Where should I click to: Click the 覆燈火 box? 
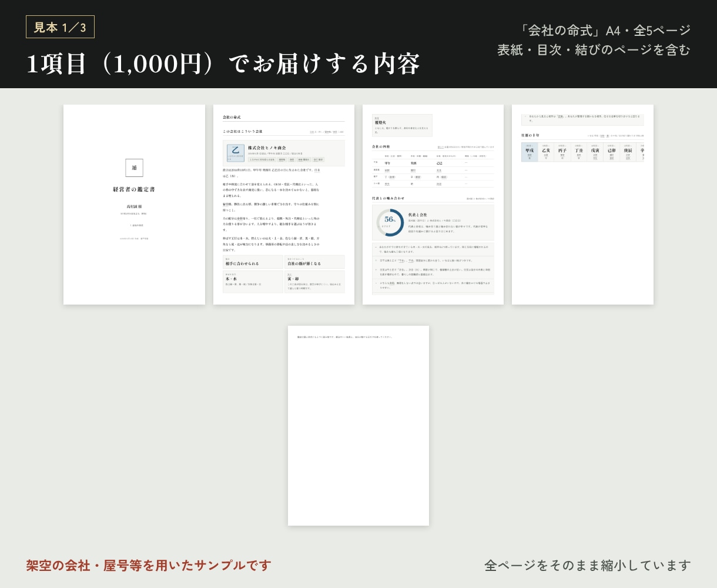(402, 125)
